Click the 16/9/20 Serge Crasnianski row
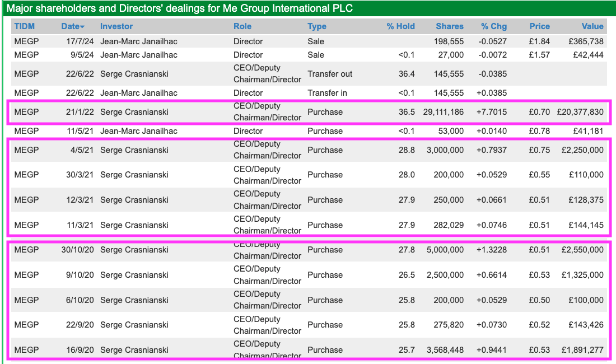This screenshot has width=616, height=364. pyautogui.click(x=309, y=350)
